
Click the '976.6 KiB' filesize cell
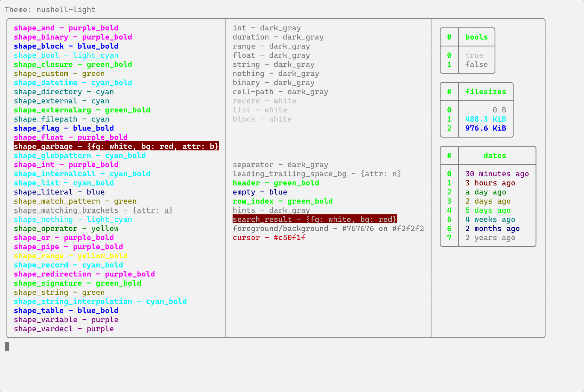[486, 128]
